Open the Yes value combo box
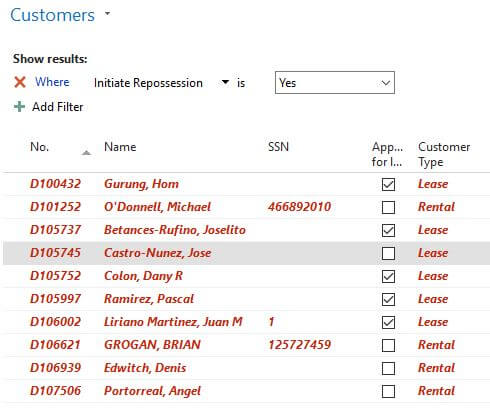 coord(335,83)
